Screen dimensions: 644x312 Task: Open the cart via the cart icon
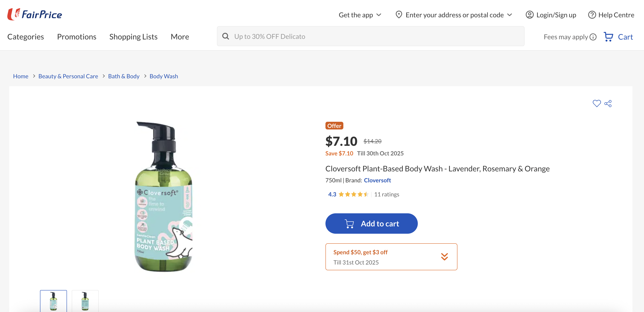click(609, 37)
